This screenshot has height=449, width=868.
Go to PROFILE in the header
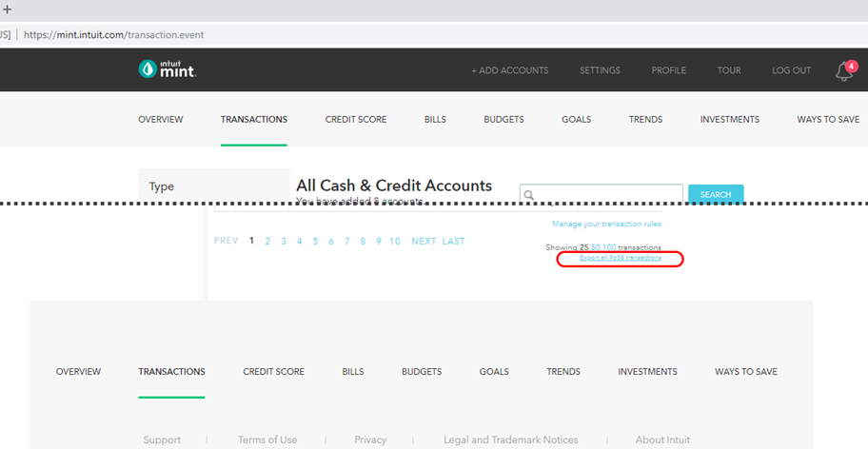coord(668,70)
